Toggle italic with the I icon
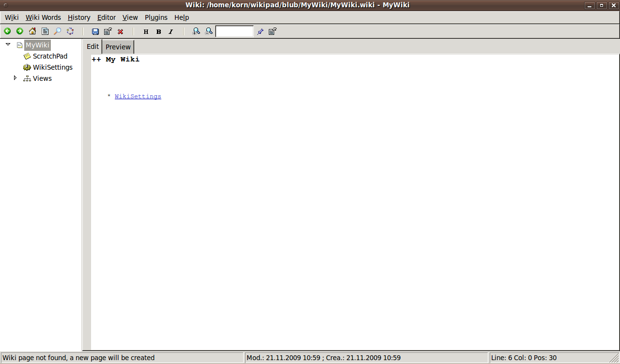This screenshot has height=364, width=620. 171,31
